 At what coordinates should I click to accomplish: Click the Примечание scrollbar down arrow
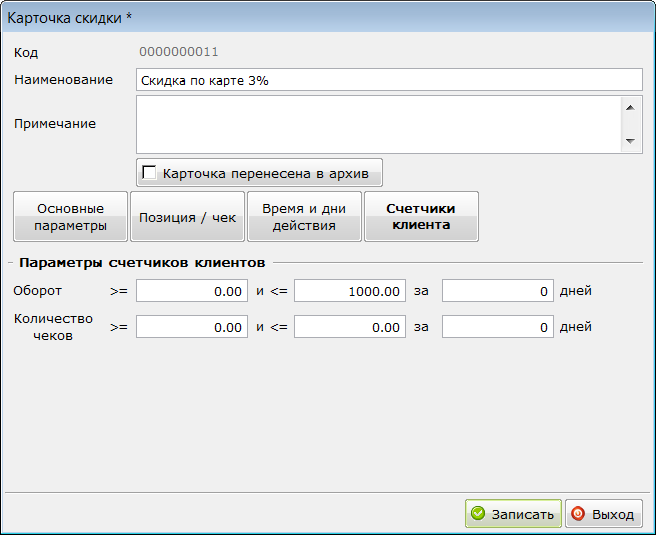(630, 141)
